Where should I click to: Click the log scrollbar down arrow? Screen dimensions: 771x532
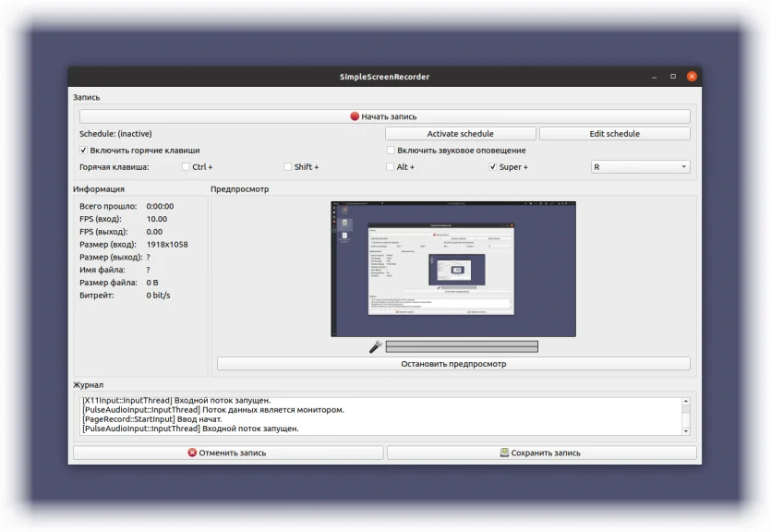(686, 431)
